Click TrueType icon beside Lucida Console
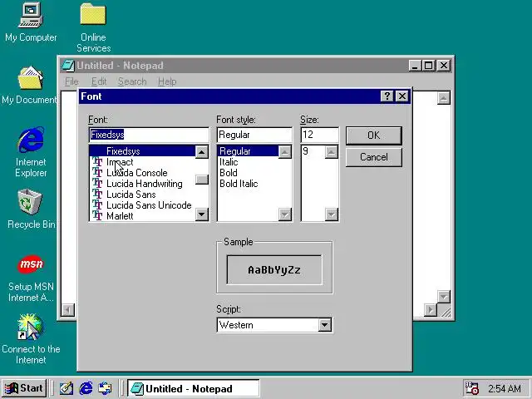The height and width of the screenshot is (399, 532). [x=97, y=173]
